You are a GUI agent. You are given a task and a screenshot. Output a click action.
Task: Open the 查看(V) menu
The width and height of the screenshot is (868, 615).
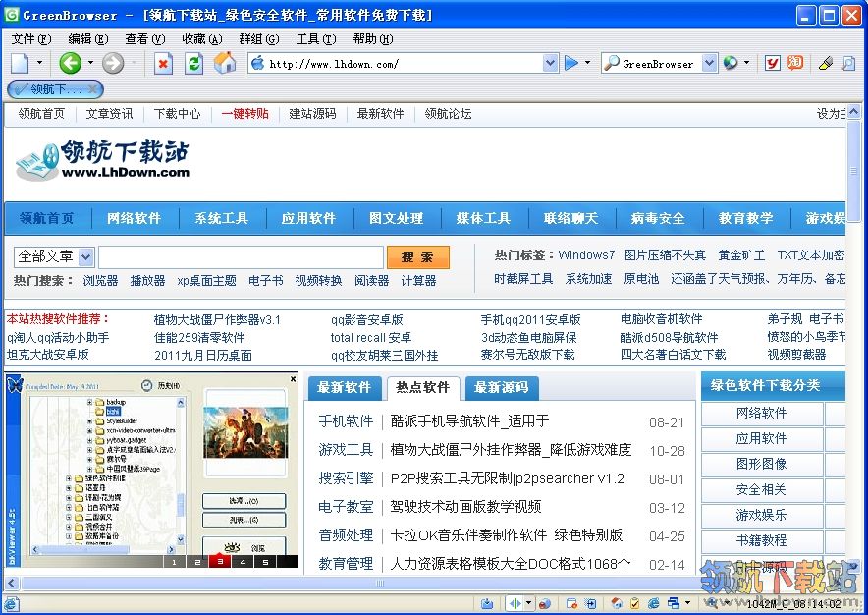point(145,39)
